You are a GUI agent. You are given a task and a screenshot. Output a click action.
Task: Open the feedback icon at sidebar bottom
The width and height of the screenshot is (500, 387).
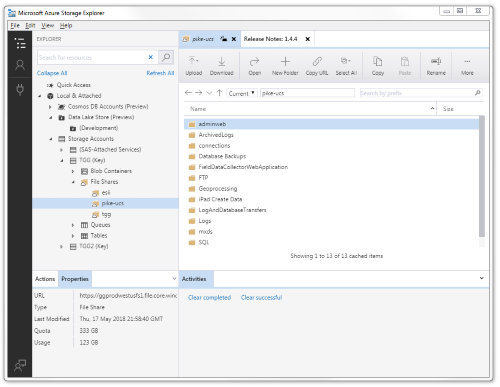[20, 365]
